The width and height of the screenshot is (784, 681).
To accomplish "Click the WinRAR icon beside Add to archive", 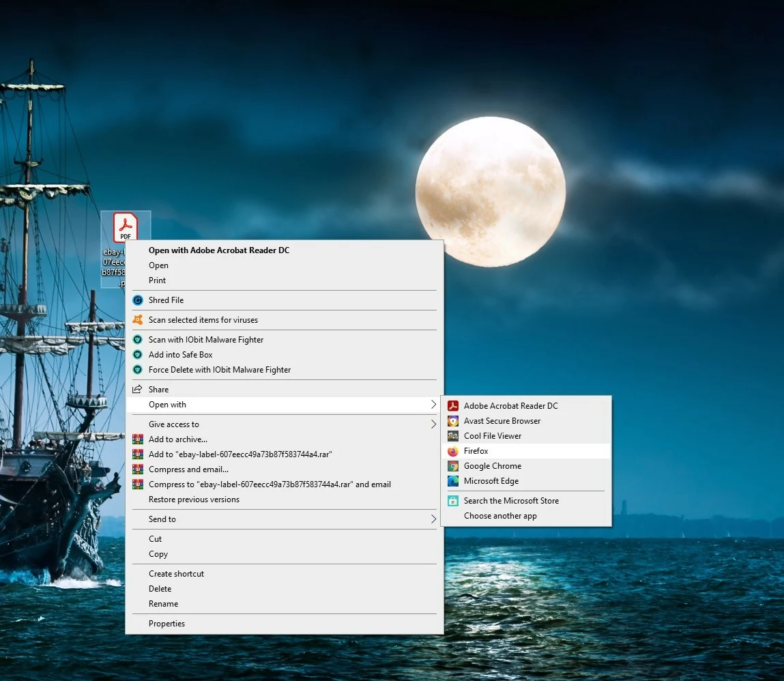I will [x=138, y=439].
